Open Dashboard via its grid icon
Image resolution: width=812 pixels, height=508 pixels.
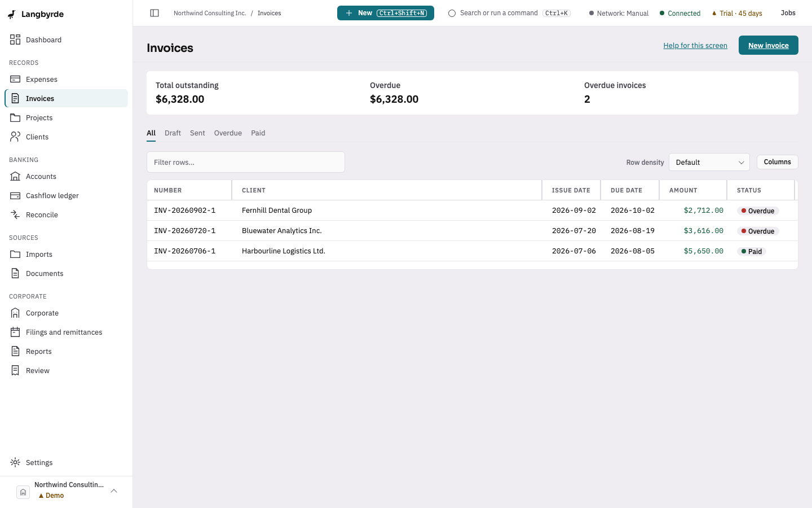15,40
